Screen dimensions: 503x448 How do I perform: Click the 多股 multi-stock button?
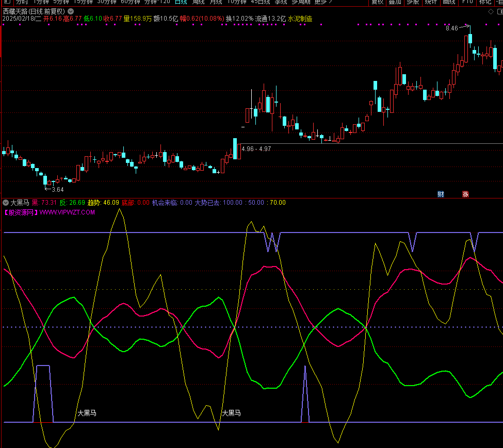(413, 2)
